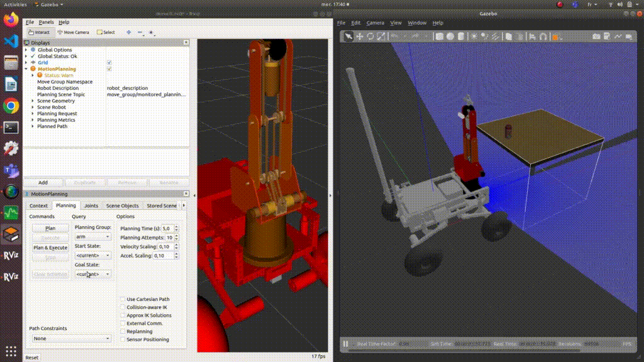Open Visual Studio Code from the dock

(11, 41)
